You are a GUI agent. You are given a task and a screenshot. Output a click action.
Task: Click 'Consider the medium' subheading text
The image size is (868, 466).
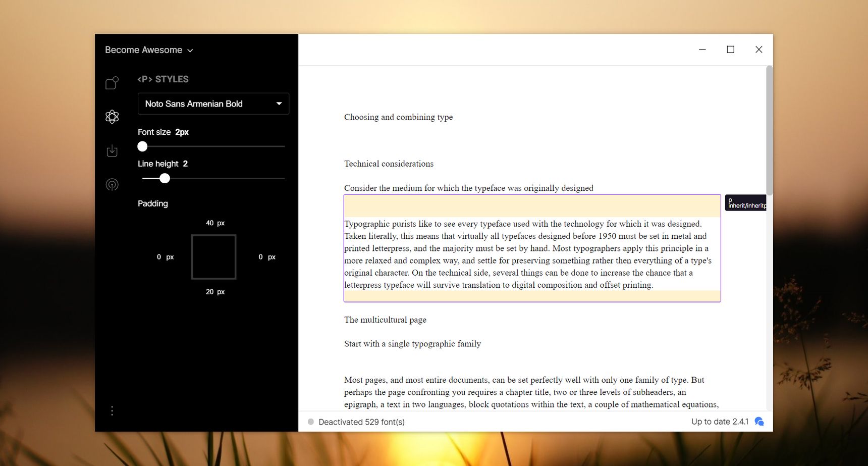click(468, 188)
